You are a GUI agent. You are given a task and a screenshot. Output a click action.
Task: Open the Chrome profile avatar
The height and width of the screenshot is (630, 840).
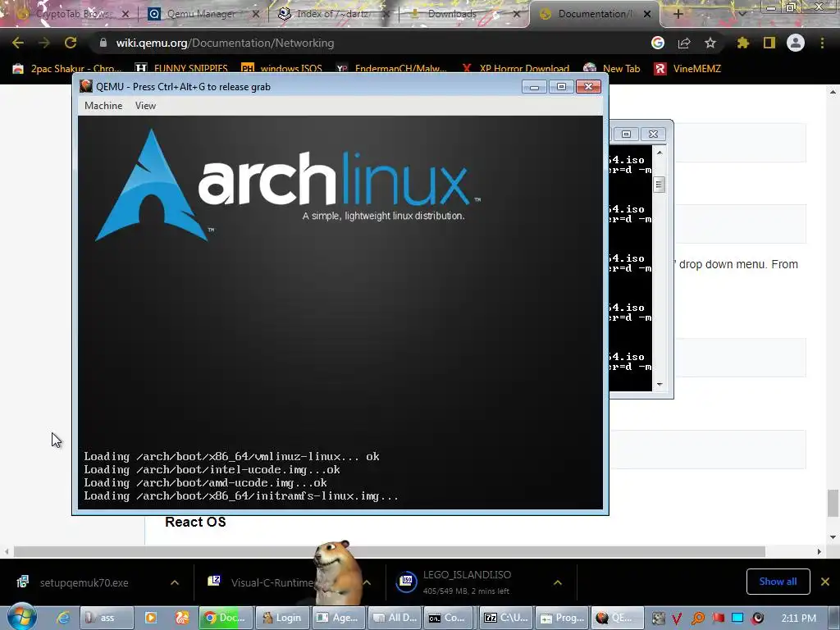click(796, 43)
